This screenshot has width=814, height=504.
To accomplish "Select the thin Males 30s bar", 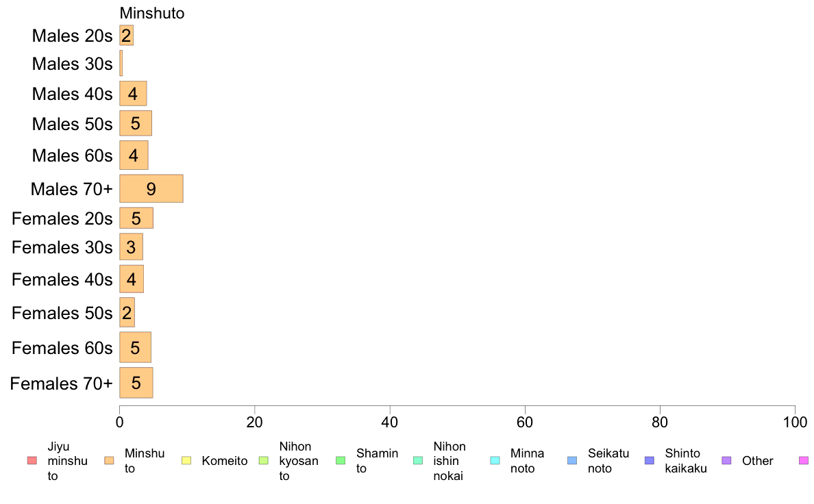I will pos(121,63).
